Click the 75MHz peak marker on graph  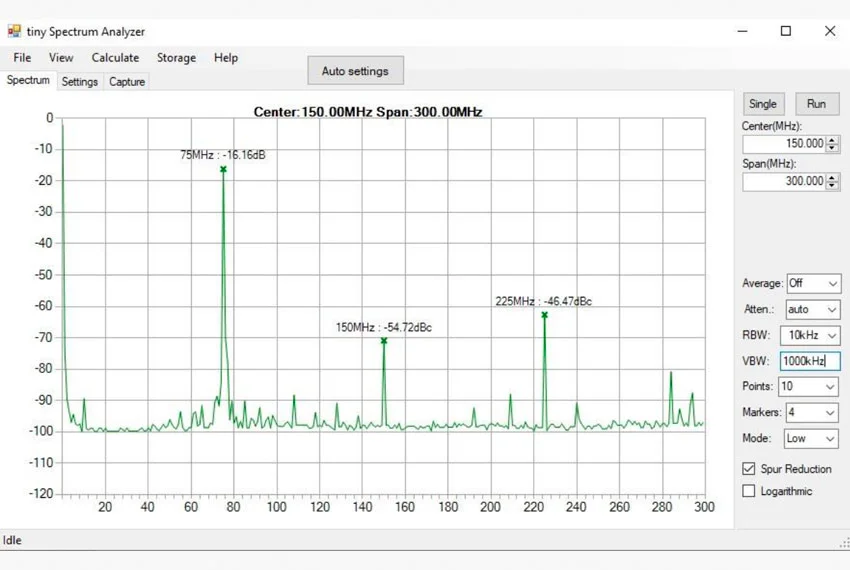(x=223, y=170)
